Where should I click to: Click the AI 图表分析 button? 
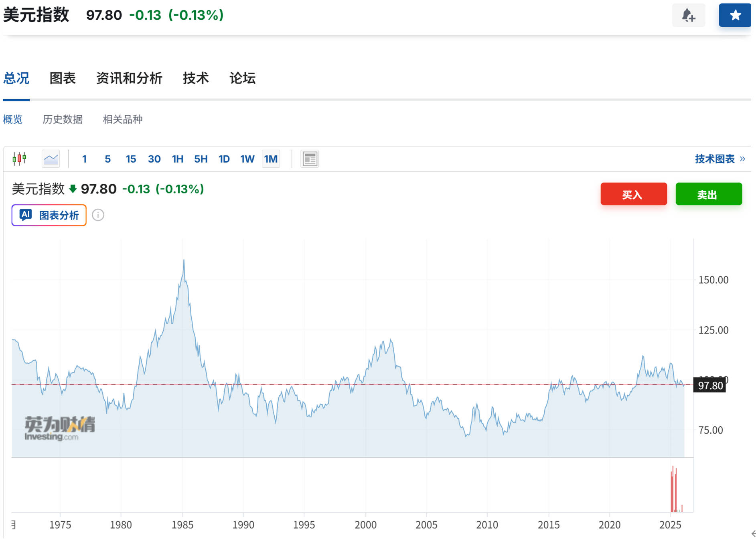(x=49, y=215)
